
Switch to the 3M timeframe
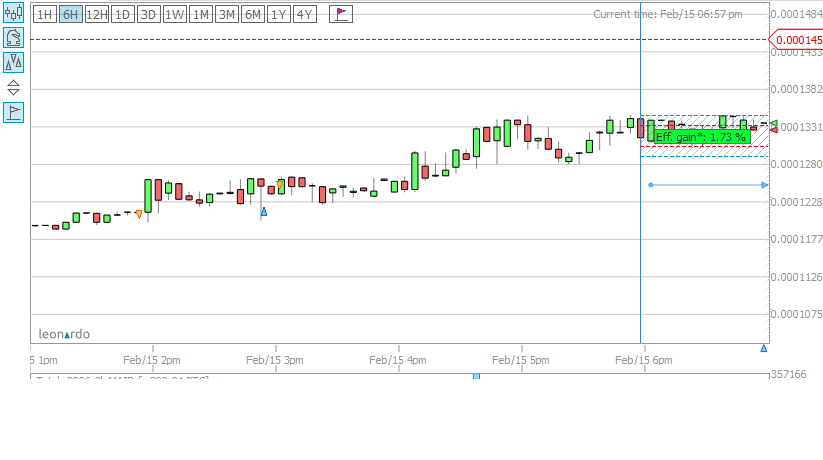click(227, 14)
